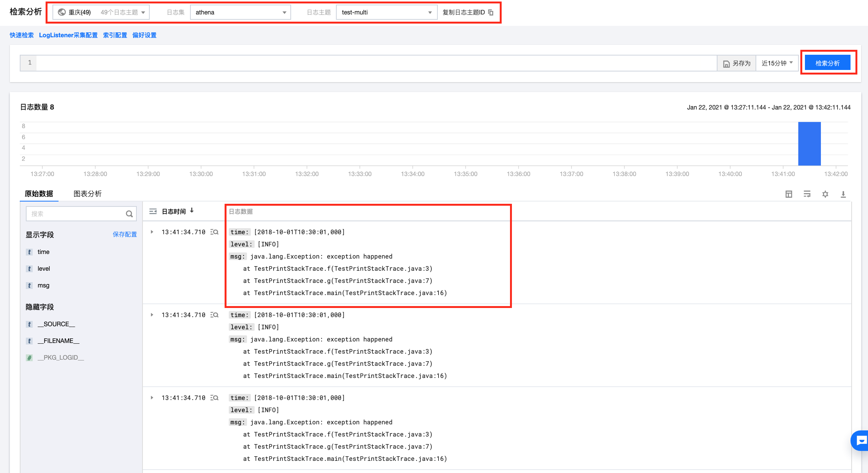The image size is (868, 473).
Task: Open the results settings gear icon
Action: (825, 194)
